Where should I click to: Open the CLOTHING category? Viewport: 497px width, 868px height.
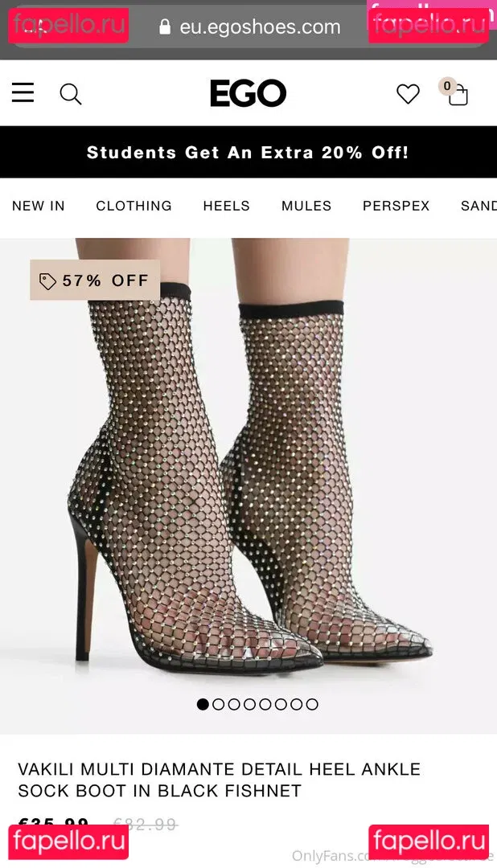(x=134, y=206)
